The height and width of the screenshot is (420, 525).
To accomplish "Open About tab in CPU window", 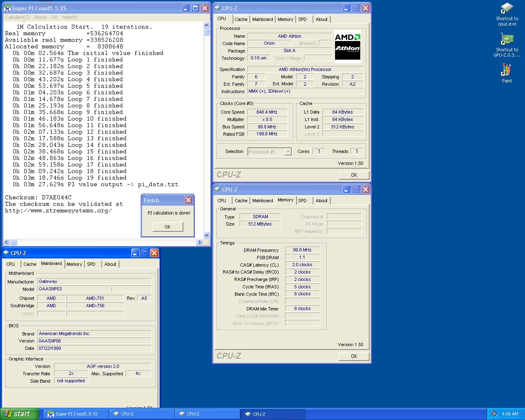I will [322, 19].
